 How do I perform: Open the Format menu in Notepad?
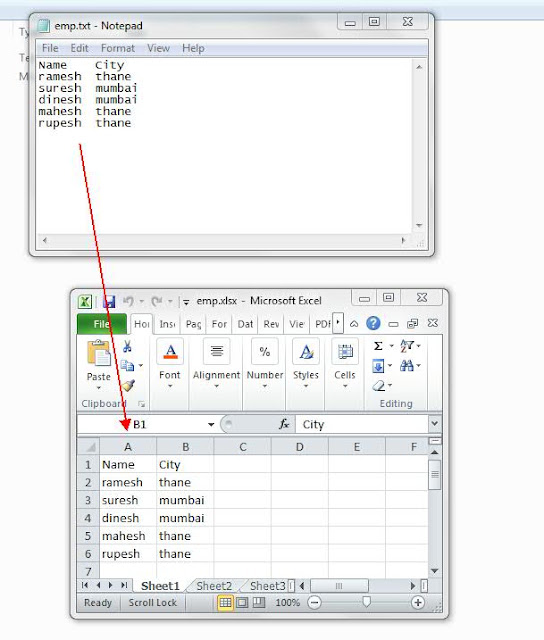coord(118,48)
